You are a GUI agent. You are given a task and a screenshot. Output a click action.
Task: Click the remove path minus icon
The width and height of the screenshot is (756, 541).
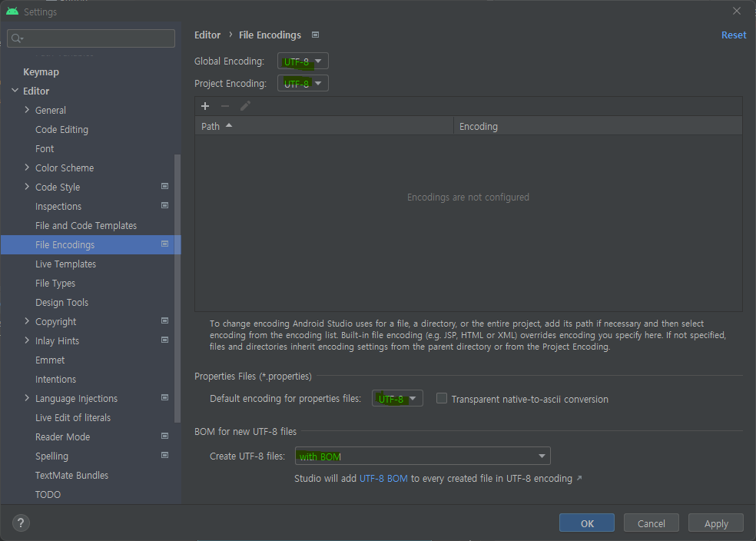224,106
